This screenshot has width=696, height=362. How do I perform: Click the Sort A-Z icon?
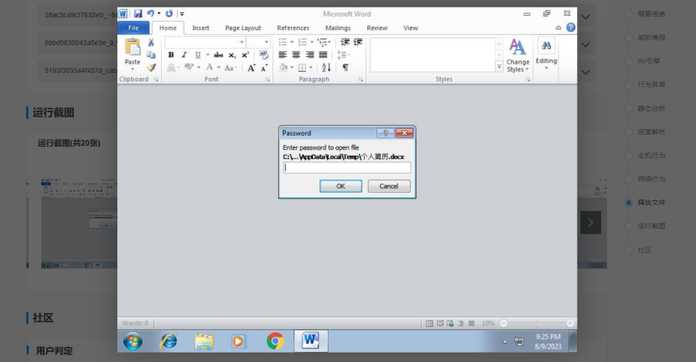[327, 67]
